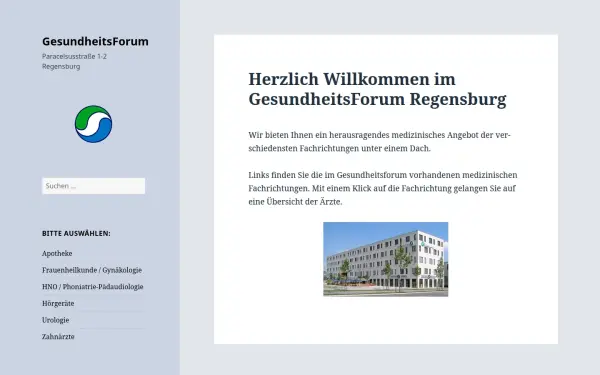
Task: Click the paragraph beginning 'Links finden Sie'
Action: [383, 188]
